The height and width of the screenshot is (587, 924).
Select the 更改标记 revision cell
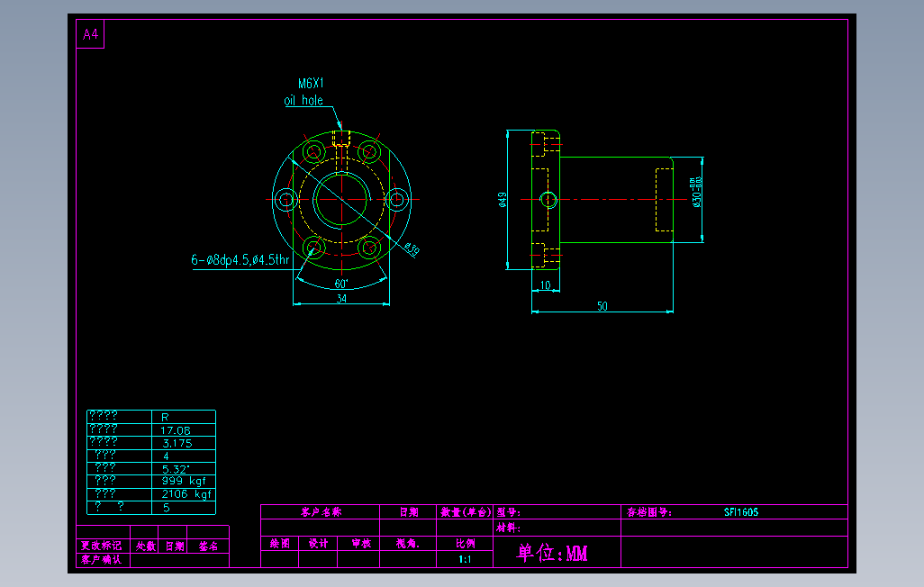102,546
